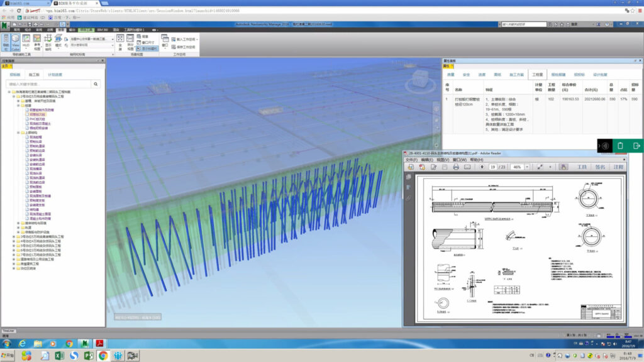Screen dimensions: 644x362
Task: Collapse the 上部结构 tree node
Action: [x=19, y=133]
